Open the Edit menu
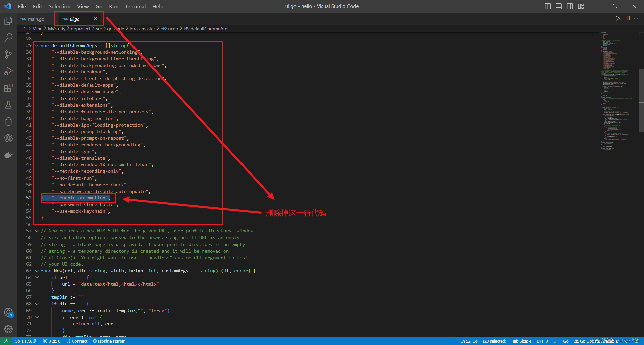Viewport: 644px width, 345px height. pyautogui.click(x=37, y=6)
